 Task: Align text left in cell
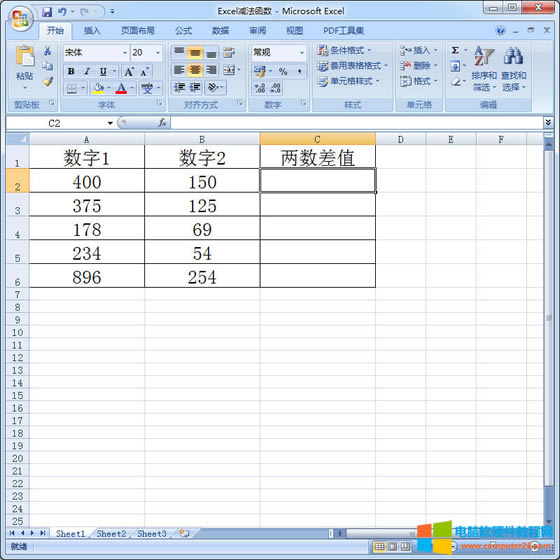point(179,70)
